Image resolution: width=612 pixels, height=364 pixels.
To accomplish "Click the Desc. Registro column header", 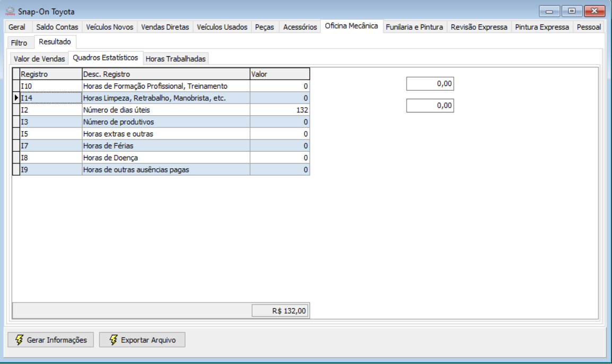I will click(x=166, y=74).
